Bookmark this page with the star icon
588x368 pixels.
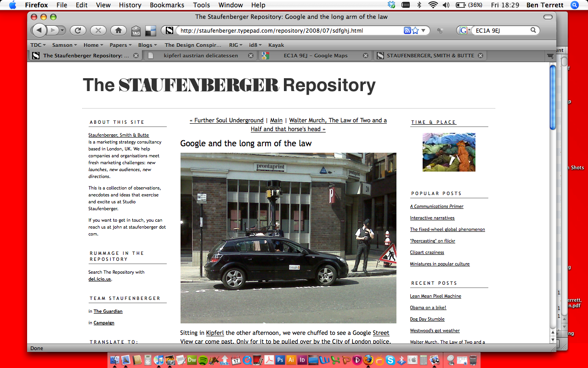point(415,30)
